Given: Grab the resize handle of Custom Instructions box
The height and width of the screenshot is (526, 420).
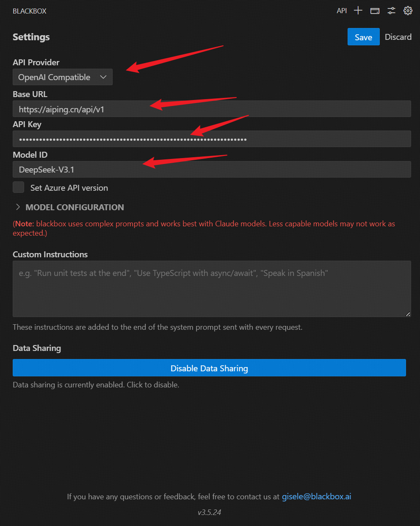Looking at the screenshot, I should coord(408,314).
